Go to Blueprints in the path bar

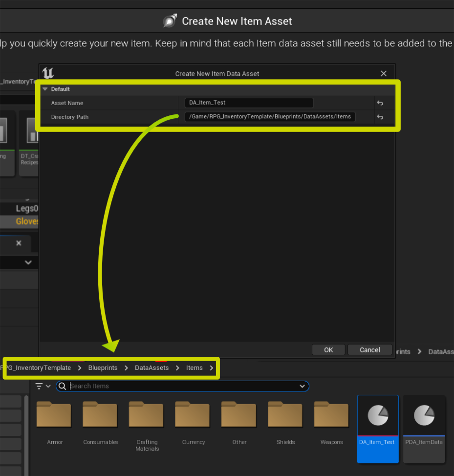coord(103,368)
